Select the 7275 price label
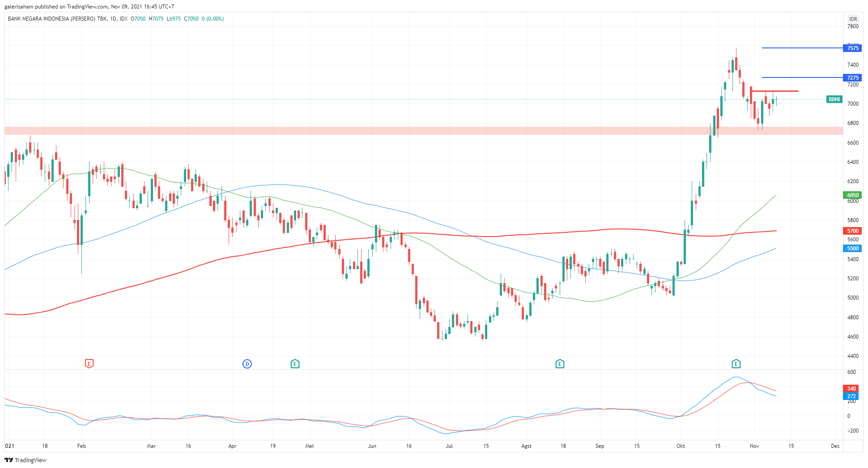 [x=852, y=77]
